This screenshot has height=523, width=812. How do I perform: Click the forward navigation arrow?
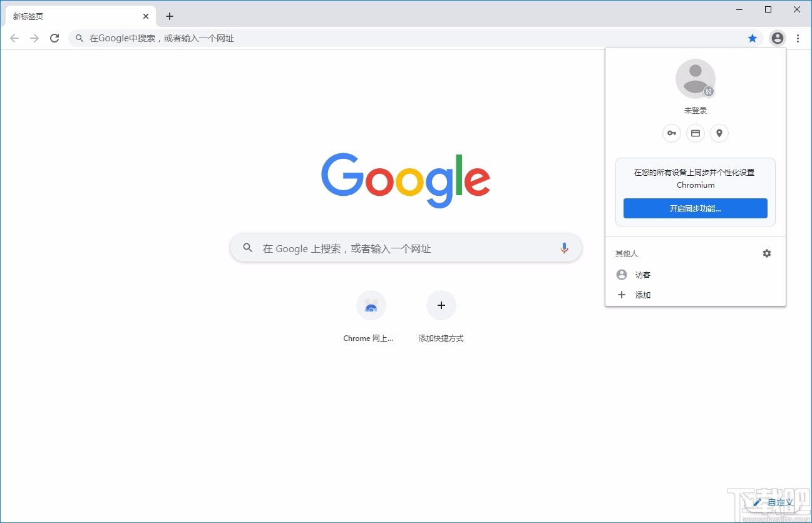(x=34, y=38)
